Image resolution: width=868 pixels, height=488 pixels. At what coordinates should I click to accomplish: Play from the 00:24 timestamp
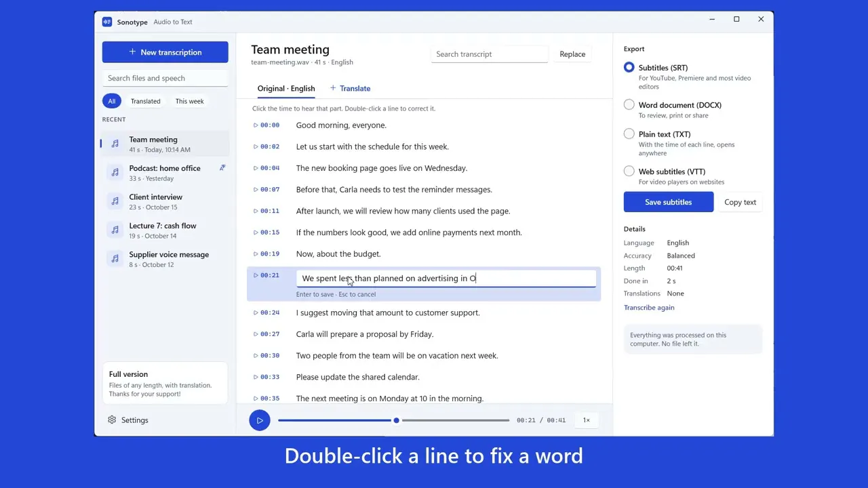tap(266, 312)
